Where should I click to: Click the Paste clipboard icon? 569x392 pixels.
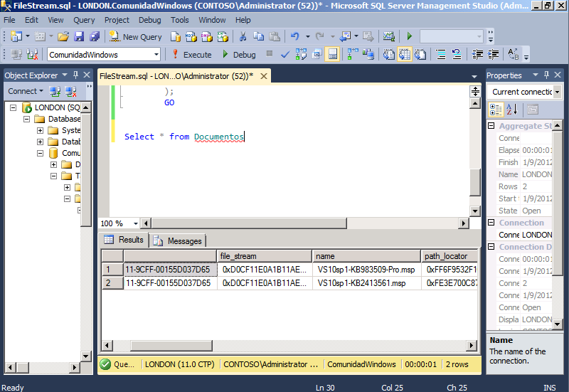coord(275,36)
